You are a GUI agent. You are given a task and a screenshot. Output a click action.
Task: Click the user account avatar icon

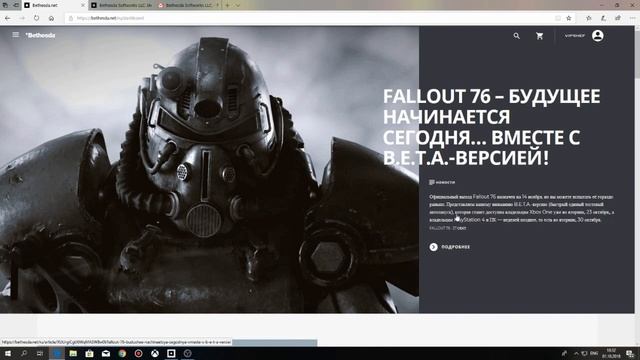pyautogui.click(x=598, y=36)
